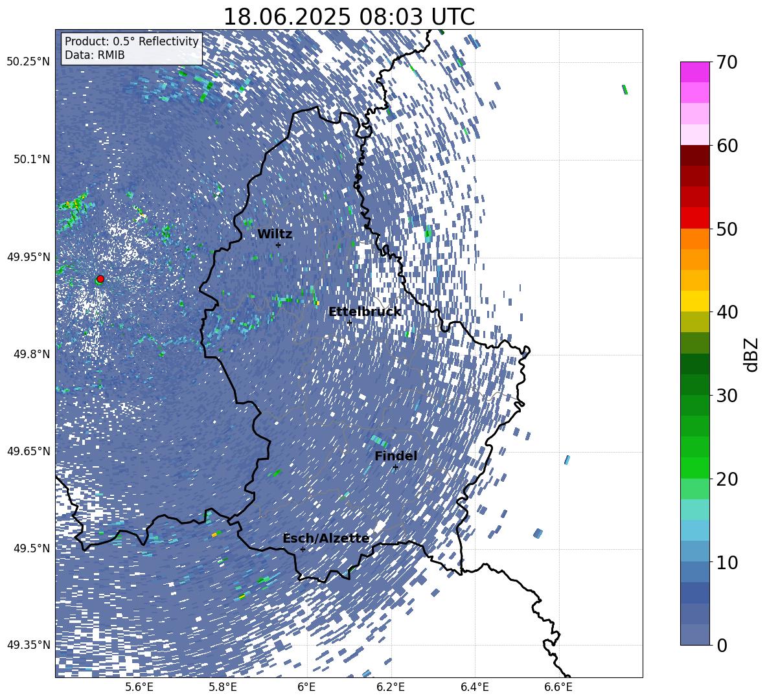
Task: Click the 50.25°N latitude label
Action: pyautogui.click(x=29, y=62)
